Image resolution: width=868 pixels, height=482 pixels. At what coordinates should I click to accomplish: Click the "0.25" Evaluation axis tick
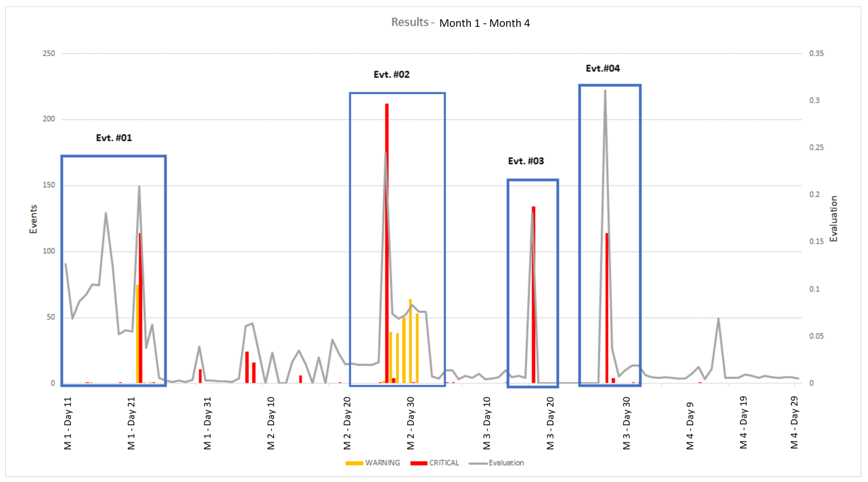(x=816, y=147)
